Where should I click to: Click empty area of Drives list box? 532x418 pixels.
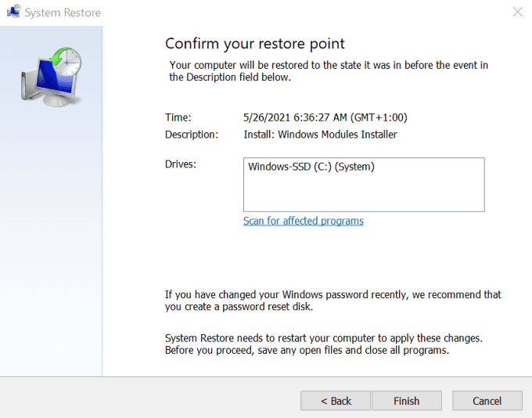(x=364, y=194)
